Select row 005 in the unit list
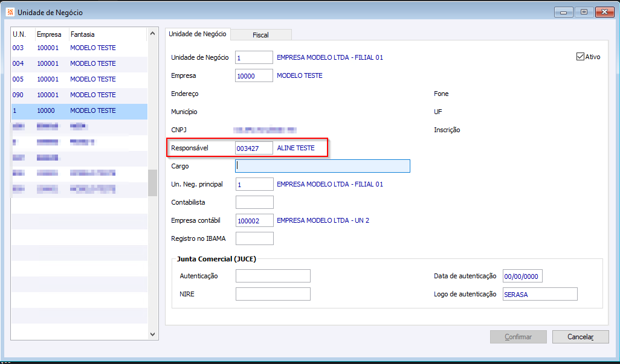The width and height of the screenshot is (620, 364). pyautogui.click(x=80, y=79)
